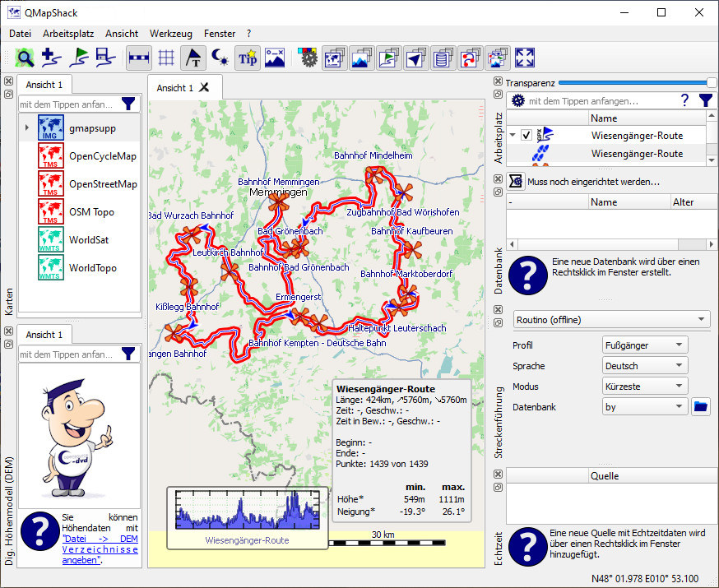Click the DEM Verzeichnisse angeben link

click(100, 549)
